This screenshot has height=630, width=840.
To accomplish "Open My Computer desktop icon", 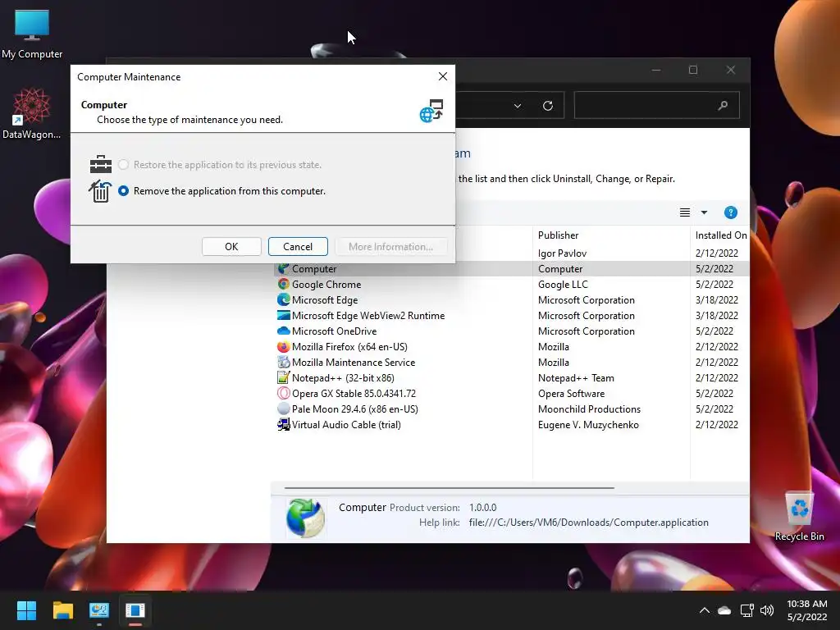I will coord(32,34).
